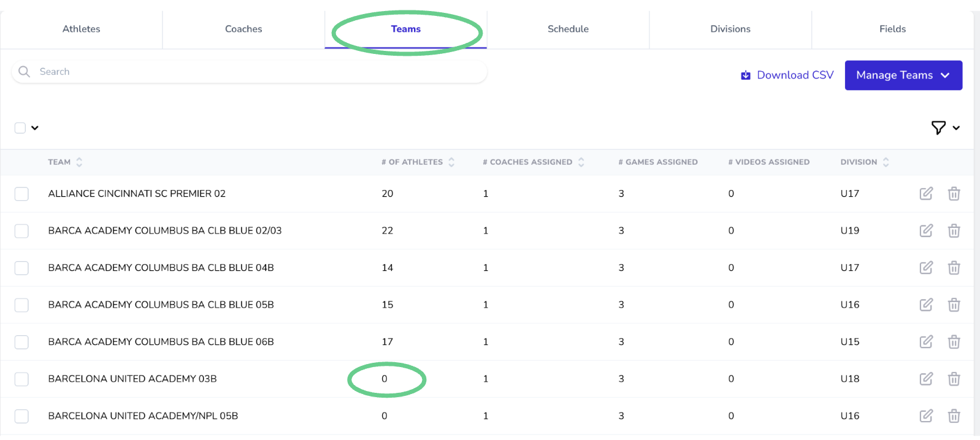Open the Manage Teams dropdown

pyautogui.click(x=903, y=75)
